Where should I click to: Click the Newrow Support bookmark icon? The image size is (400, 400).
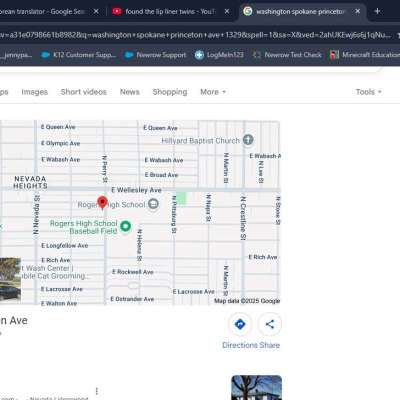tap(129, 55)
